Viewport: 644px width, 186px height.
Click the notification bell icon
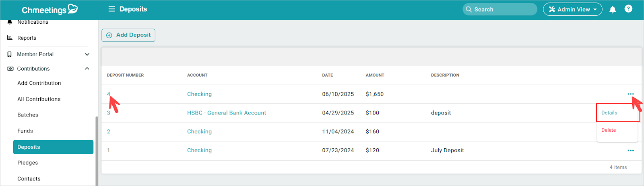pyautogui.click(x=612, y=10)
